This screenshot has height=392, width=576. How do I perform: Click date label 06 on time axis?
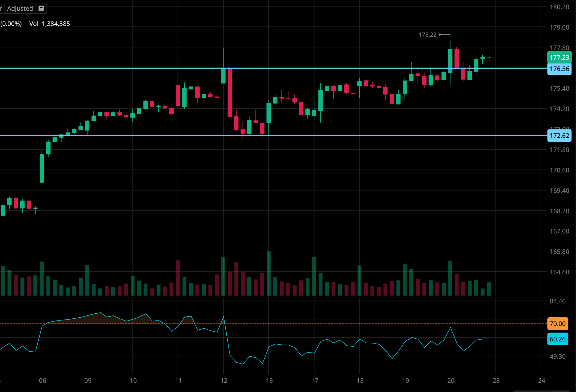[x=42, y=380]
